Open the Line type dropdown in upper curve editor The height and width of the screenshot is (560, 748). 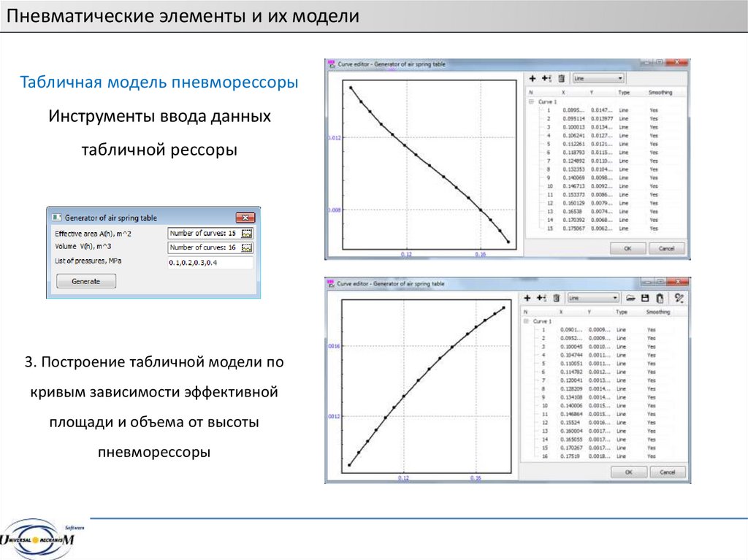(x=598, y=78)
